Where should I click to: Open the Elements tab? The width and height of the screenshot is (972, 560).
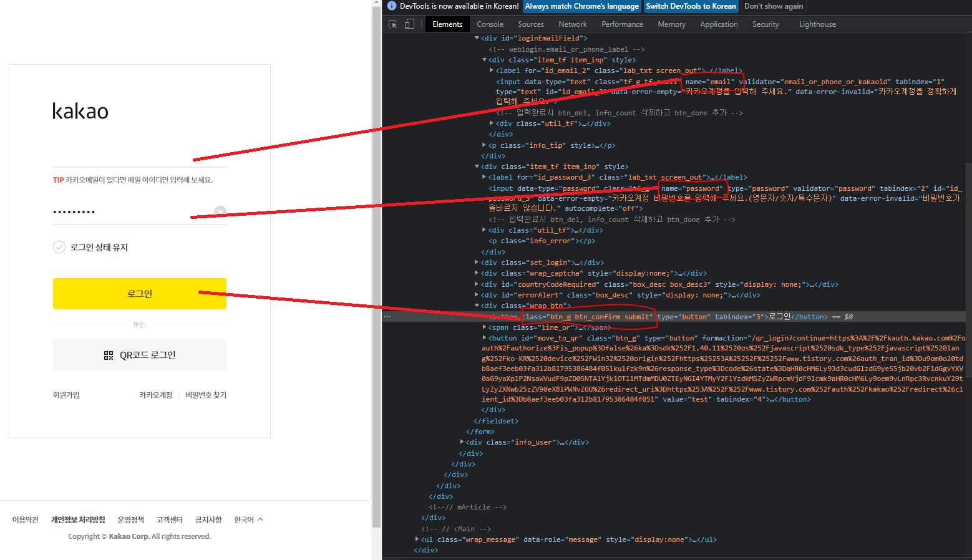447,24
